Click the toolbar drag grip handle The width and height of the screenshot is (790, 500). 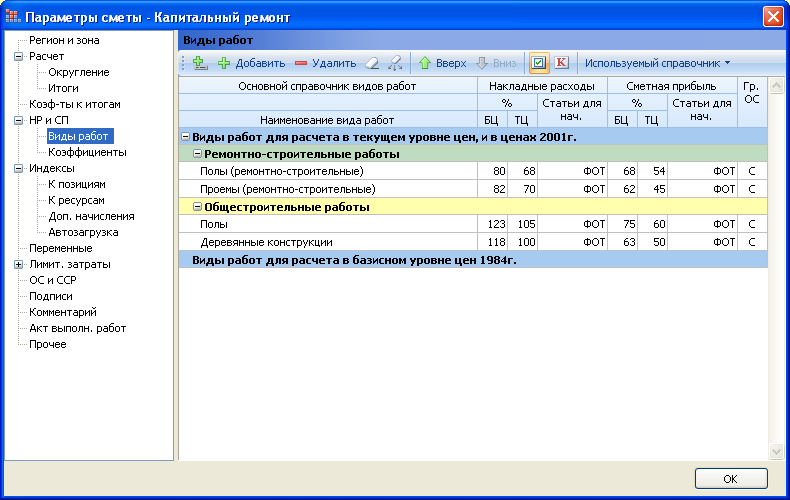tap(183, 63)
